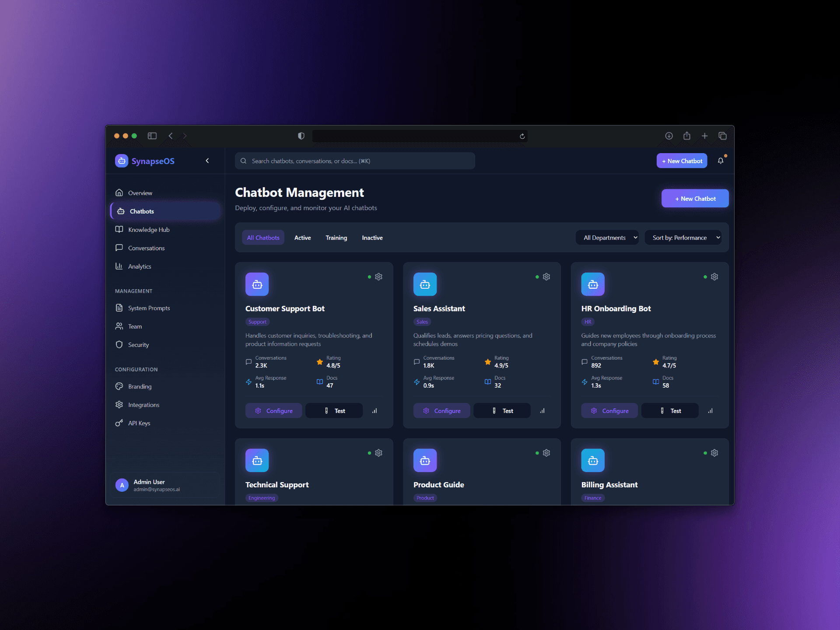840x630 pixels.
Task: Open settings gear on Customer Support Bot card
Action: tap(379, 277)
